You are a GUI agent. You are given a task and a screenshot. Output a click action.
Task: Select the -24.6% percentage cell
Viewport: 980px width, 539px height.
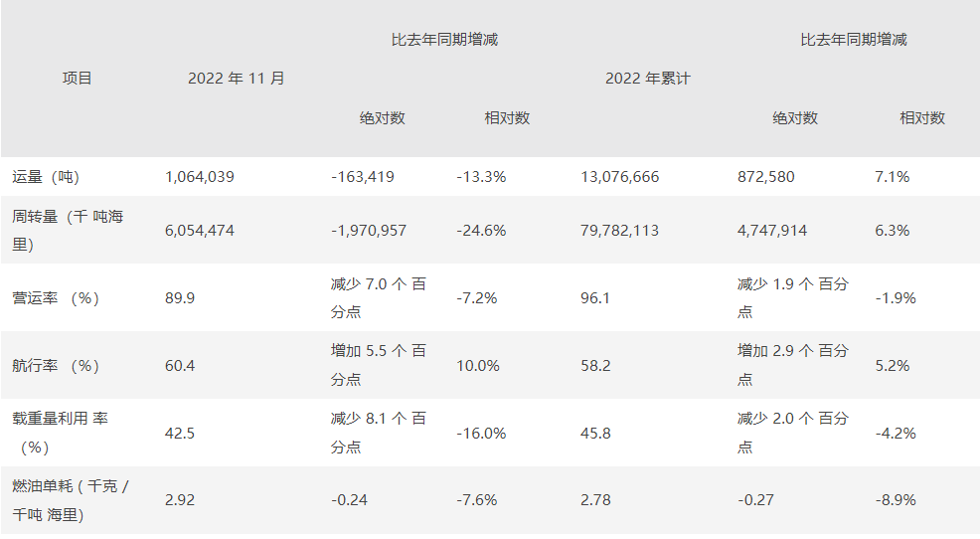click(481, 231)
